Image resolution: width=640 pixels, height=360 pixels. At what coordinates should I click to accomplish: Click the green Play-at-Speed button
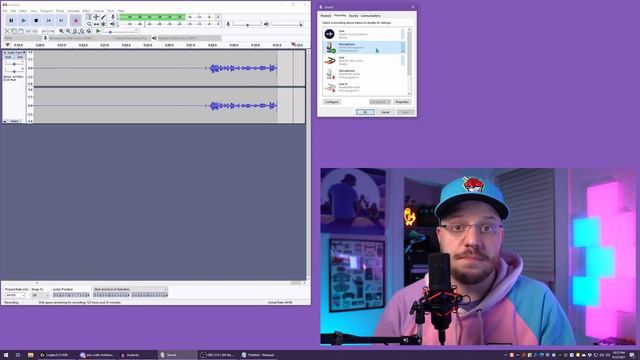point(98,31)
